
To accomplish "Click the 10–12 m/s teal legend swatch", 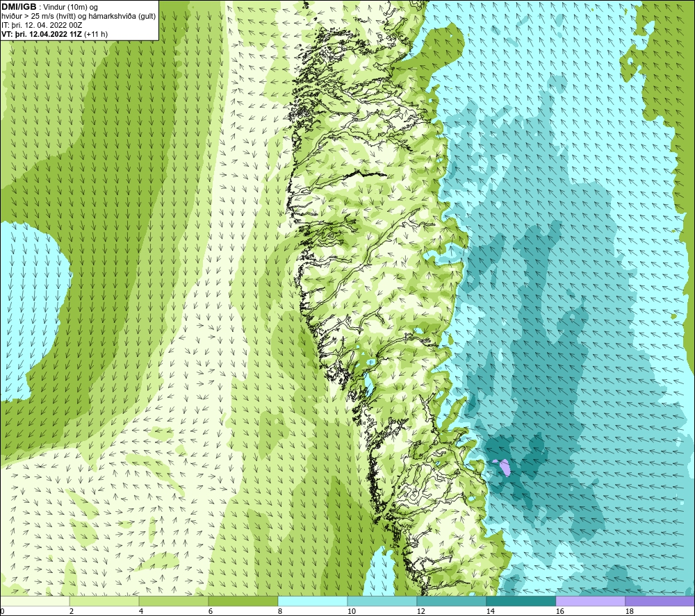I will point(382,601).
